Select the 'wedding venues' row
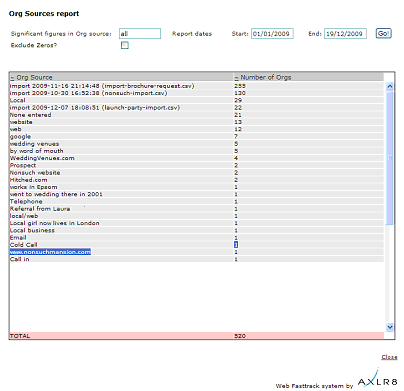This screenshot has height=391, width=404. point(197,144)
